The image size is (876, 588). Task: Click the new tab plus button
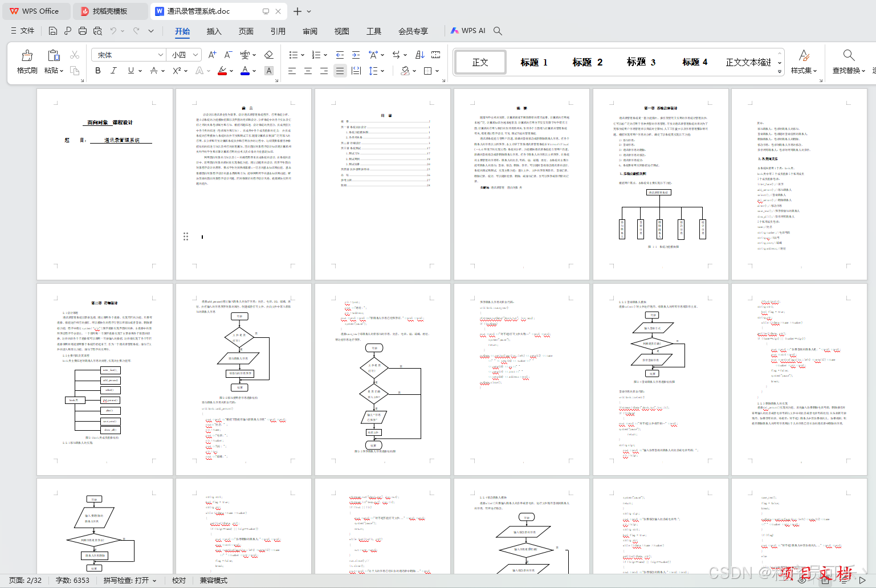click(297, 11)
